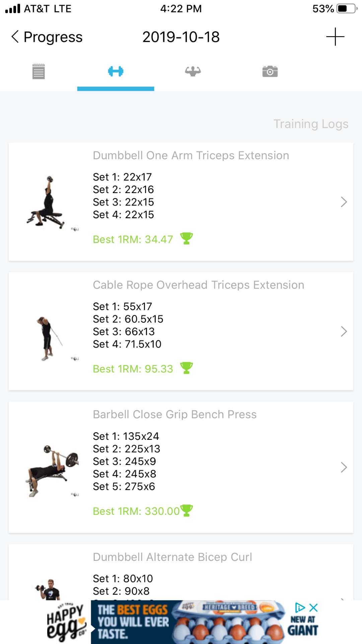
Task: Expand Cable Rope Overhead Triceps Extension chevron
Action: click(x=344, y=331)
